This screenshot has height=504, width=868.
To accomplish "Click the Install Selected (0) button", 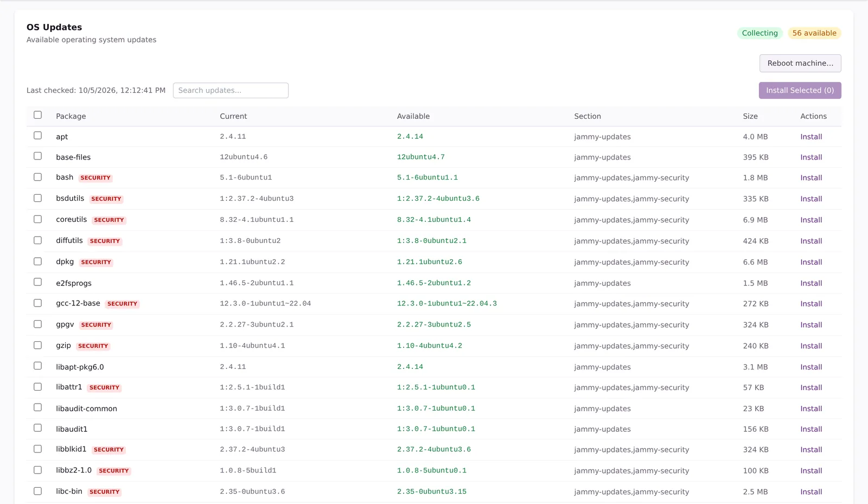I will (x=800, y=91).
